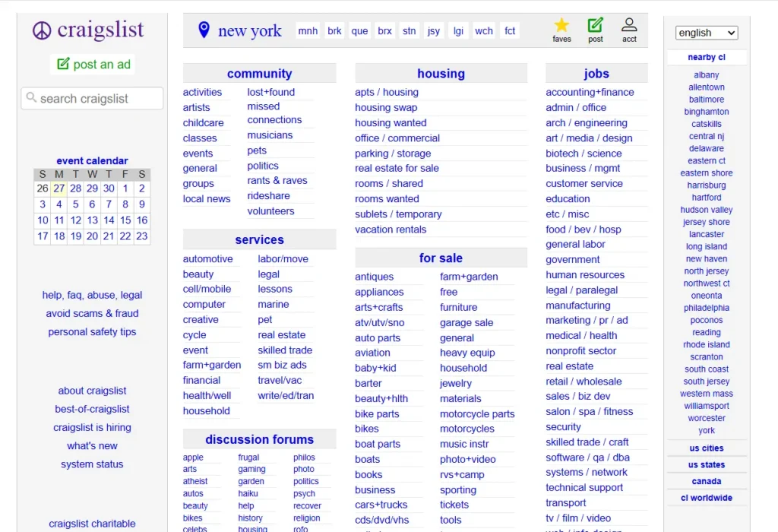Open the event calendar heading link
This screenshot has height=532, width=778.
tap(92, 161)
